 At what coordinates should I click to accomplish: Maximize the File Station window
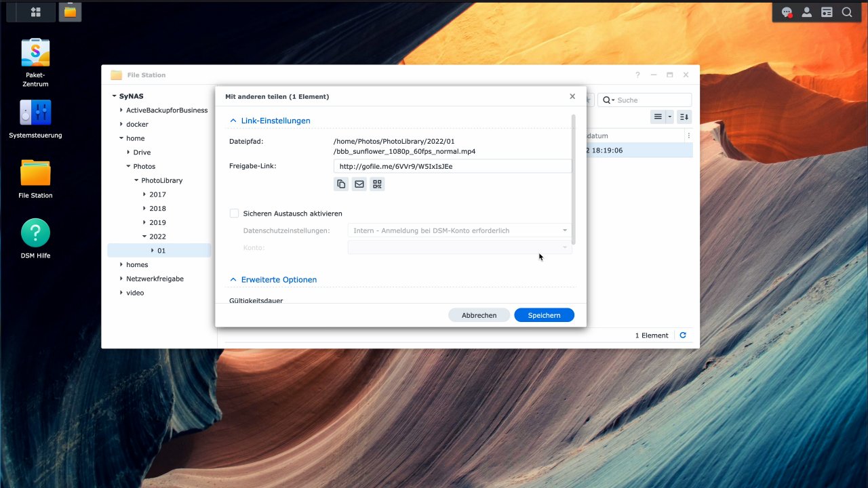[x=670, y=75]
